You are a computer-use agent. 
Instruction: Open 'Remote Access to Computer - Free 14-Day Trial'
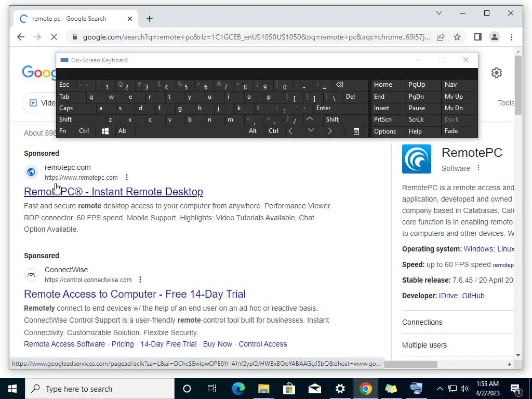135,294
